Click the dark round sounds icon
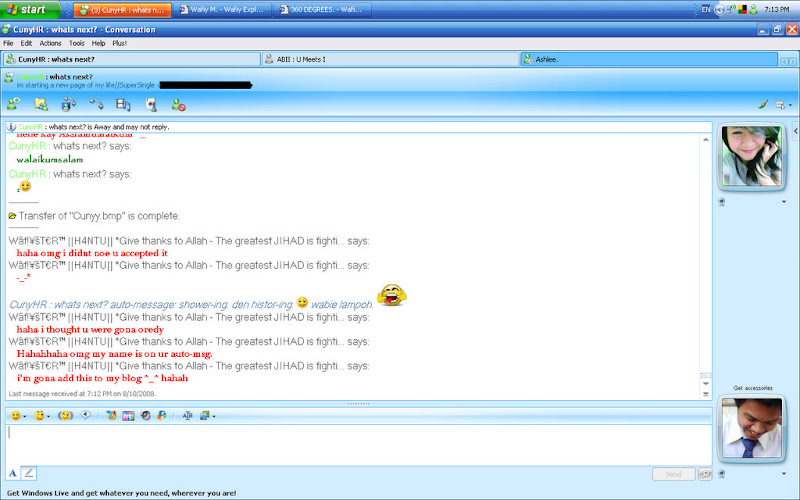This screenshot has width=800, height=500. tap(145, 416)
